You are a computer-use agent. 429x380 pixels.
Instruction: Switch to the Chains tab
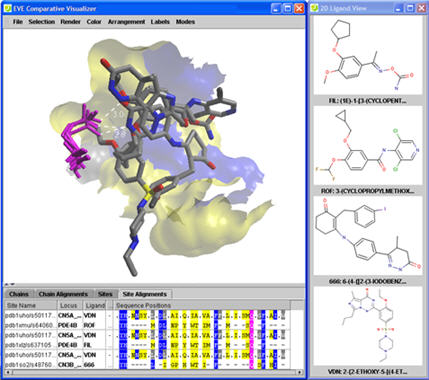(19, 294)
